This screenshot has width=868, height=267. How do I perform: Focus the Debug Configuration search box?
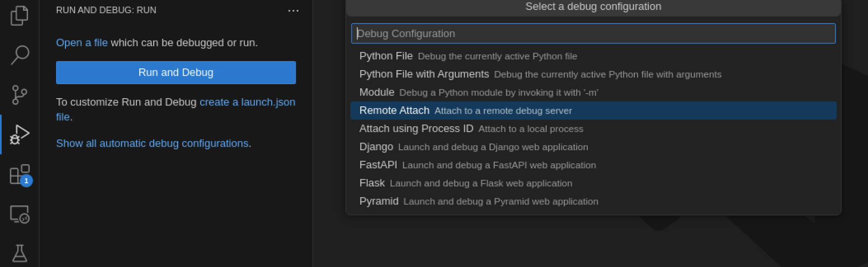593,33
